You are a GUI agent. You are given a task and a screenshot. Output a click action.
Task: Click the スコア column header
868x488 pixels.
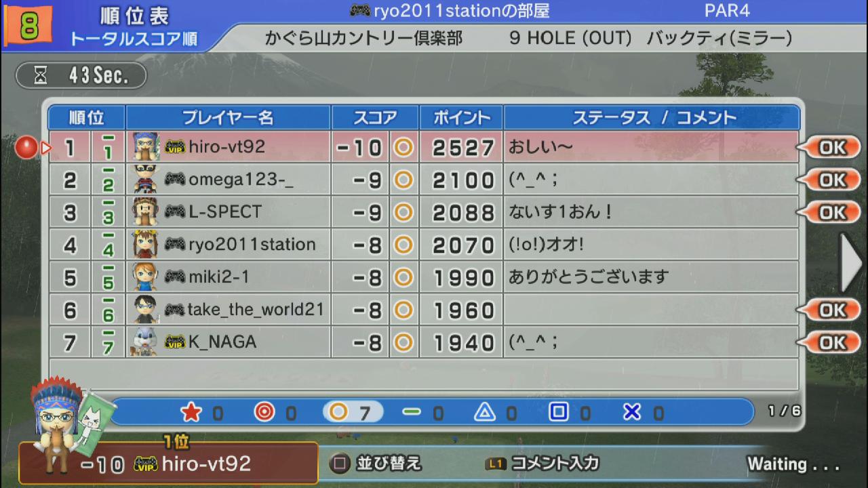(x=375, y=117)
